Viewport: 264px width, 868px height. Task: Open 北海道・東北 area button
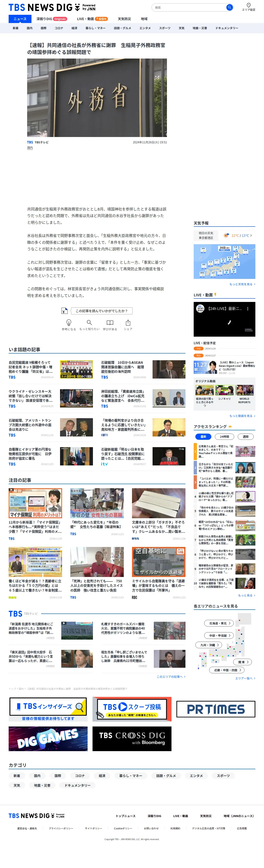[219, 623]
